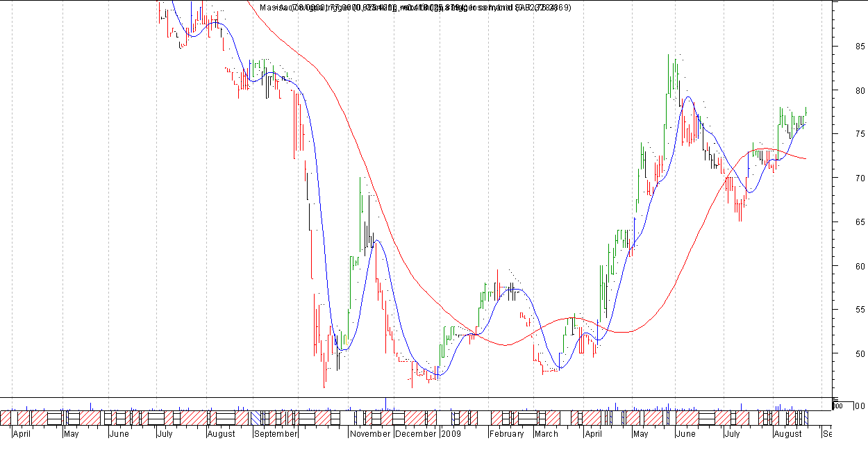
Task: Click the 2009 year label on the time axis
Action: (451, 434)
